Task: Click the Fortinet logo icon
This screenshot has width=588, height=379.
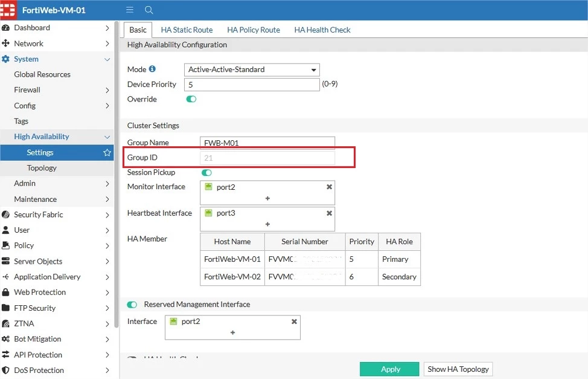Action: 8,10
